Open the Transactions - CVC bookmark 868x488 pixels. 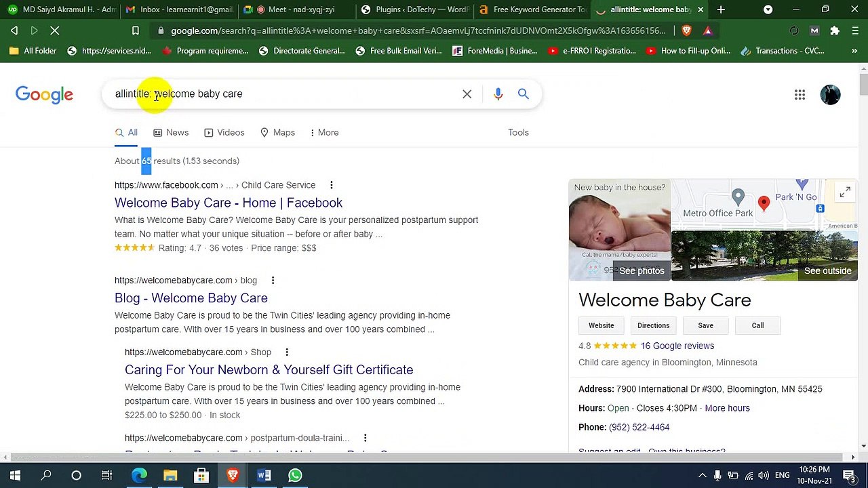(783, 51)
